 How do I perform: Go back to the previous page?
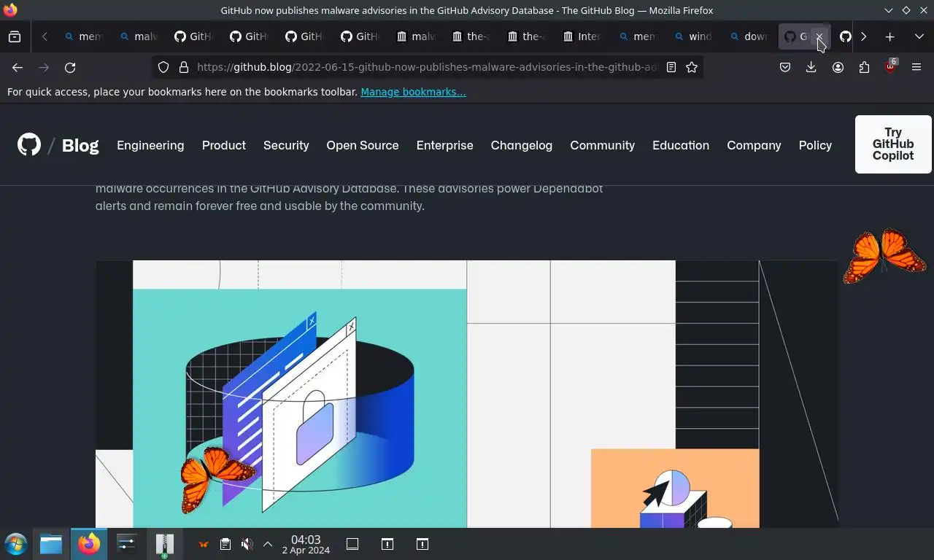18,67
